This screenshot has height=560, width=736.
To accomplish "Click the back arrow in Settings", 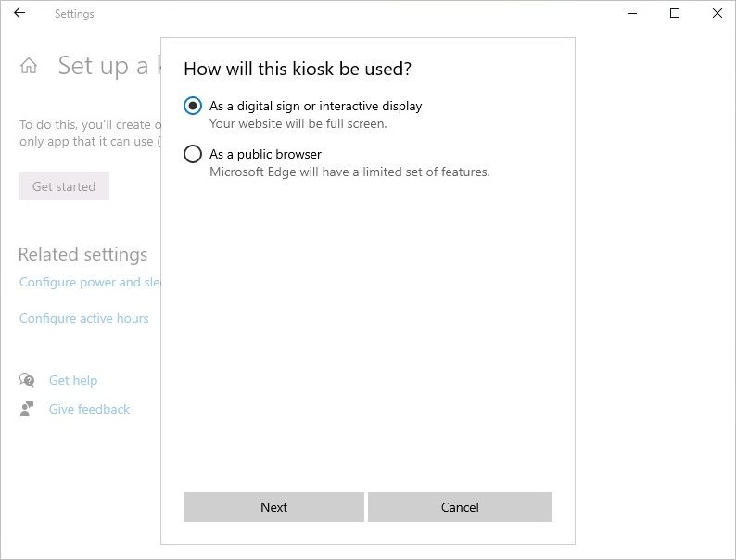I will 19,14.
